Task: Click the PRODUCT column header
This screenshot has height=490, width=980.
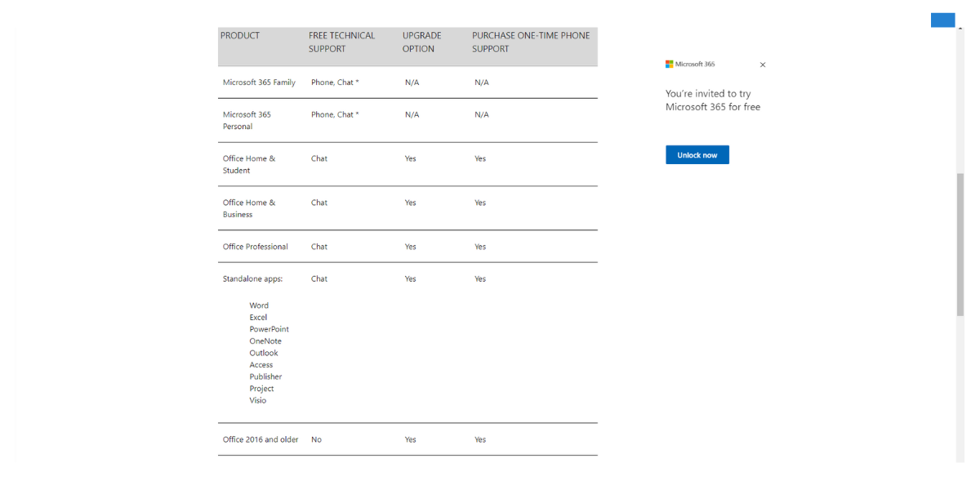Action: (240, 35)
